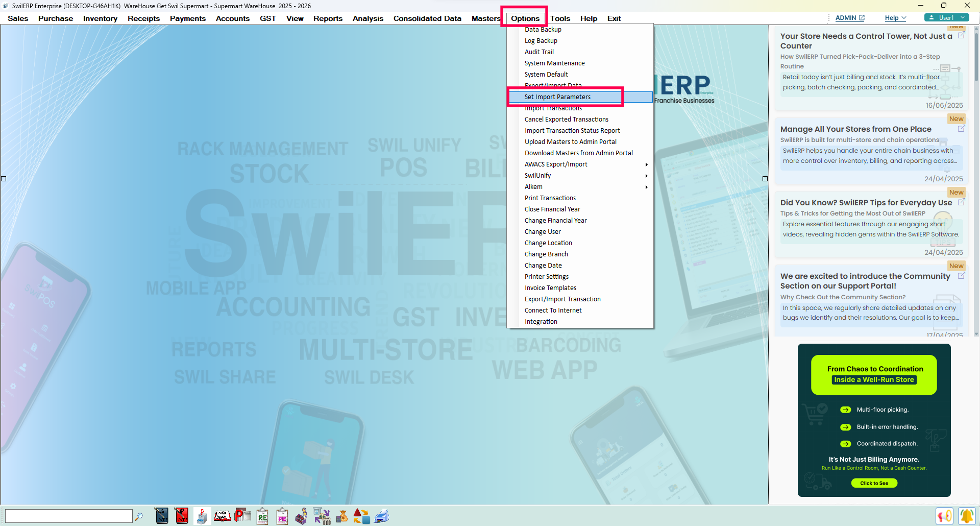Image resolution: width=980 pixels, height=526 pixels.
Task: Select Download Masters from Admin Portal
Action: [580, 153]
